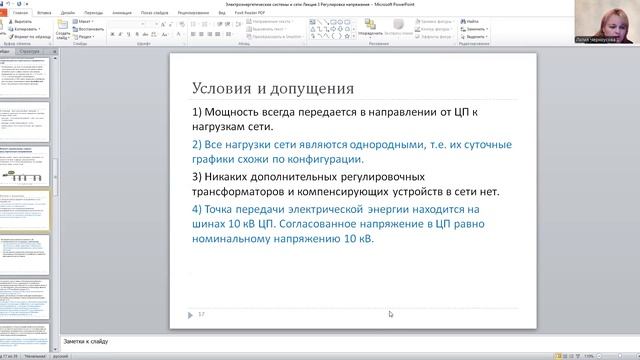Viewport: 640px width, 360px height.
Task: Click the font color A icon
Action: tap(178, 35)
